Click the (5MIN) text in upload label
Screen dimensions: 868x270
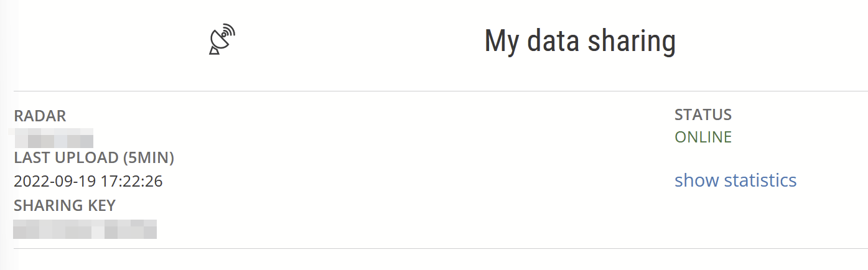click(x=149, y=159)
